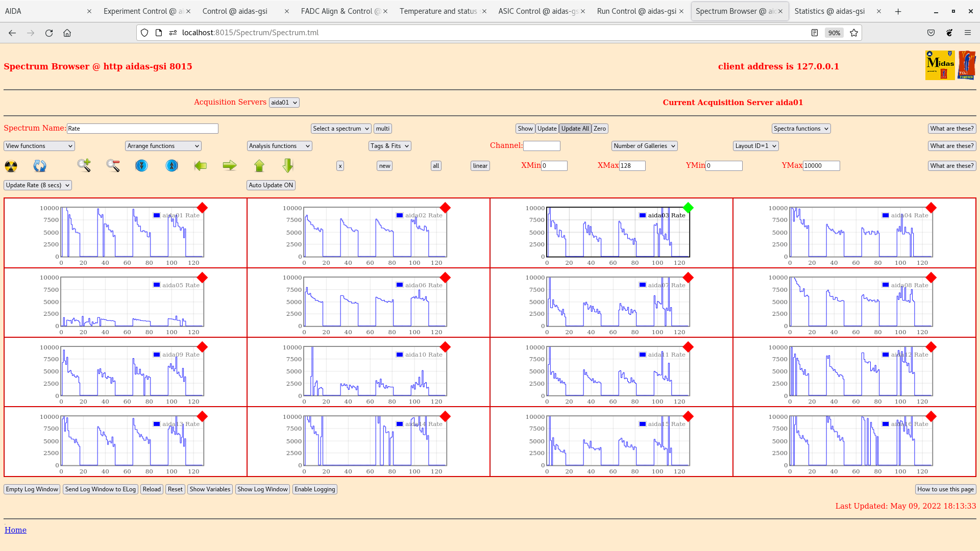Go to browser home page

click(67, 33)
